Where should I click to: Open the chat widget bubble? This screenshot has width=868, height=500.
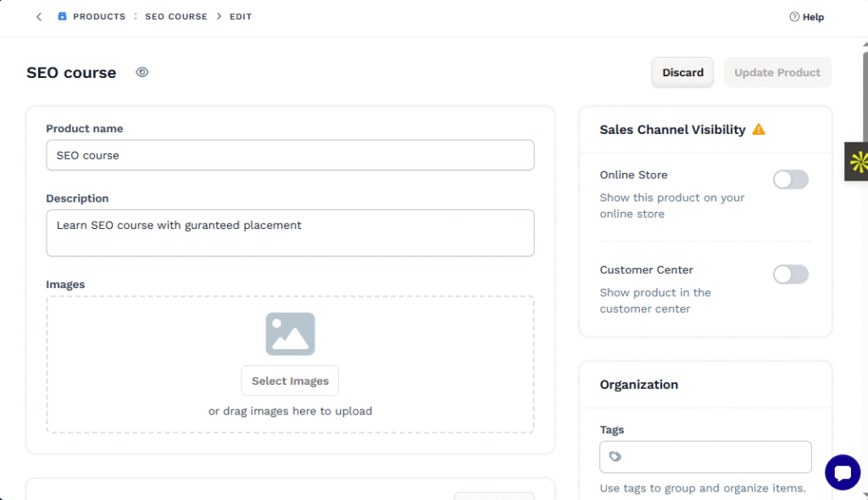point(843,472)
